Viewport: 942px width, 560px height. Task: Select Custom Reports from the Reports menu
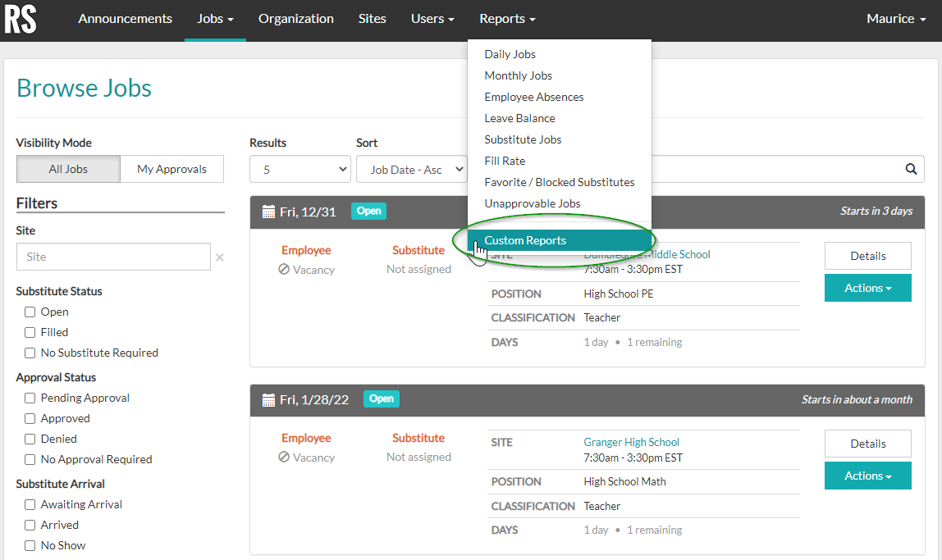pyautogui.click(x=525, y=241)
